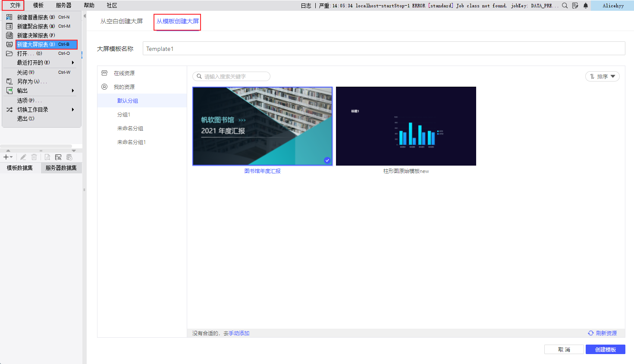This screenshot has height=364, width=634.
Task: Open the 社区 menu
Action: (112, 5)
